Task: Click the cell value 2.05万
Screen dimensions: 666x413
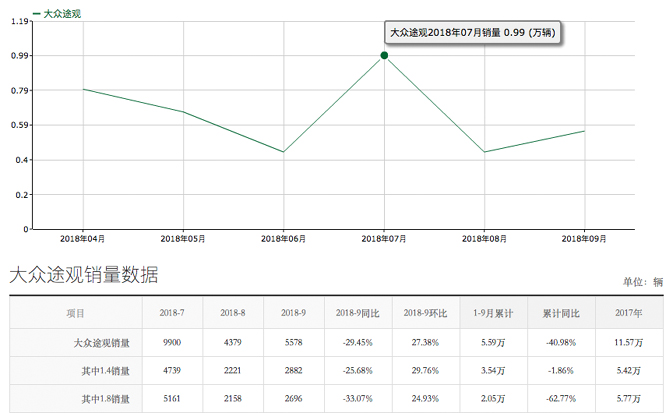Action: click(x=493, y=399)
